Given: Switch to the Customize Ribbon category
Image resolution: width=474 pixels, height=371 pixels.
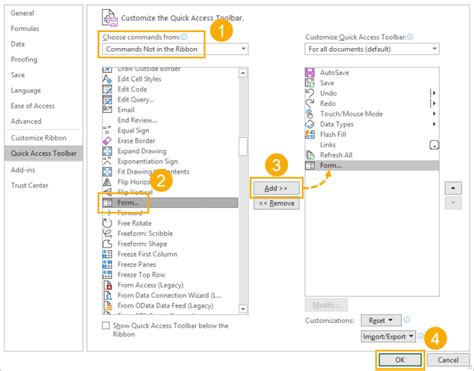Looking at the screenshot, I should [x=39, y=138].
